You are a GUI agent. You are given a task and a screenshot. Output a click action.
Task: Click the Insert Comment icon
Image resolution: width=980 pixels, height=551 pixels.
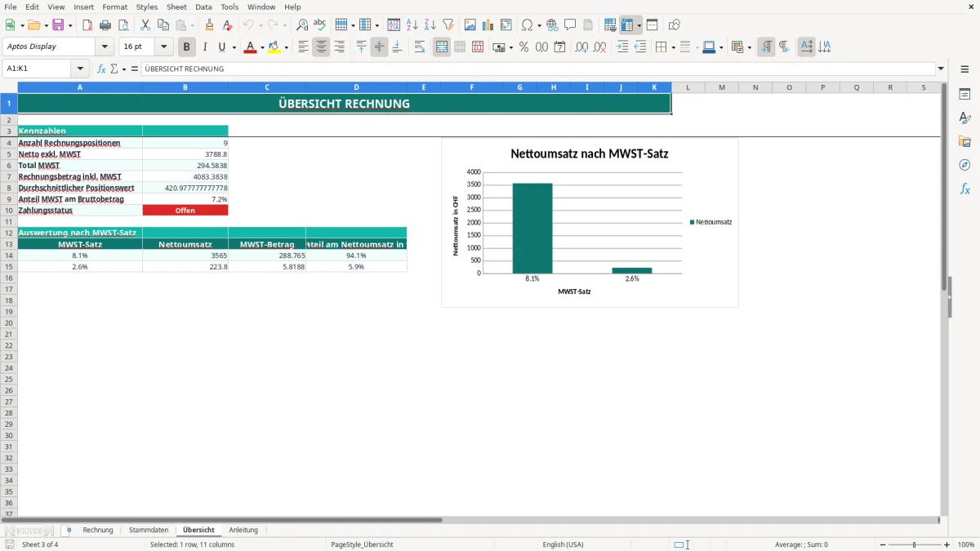[x=570, y=25]
